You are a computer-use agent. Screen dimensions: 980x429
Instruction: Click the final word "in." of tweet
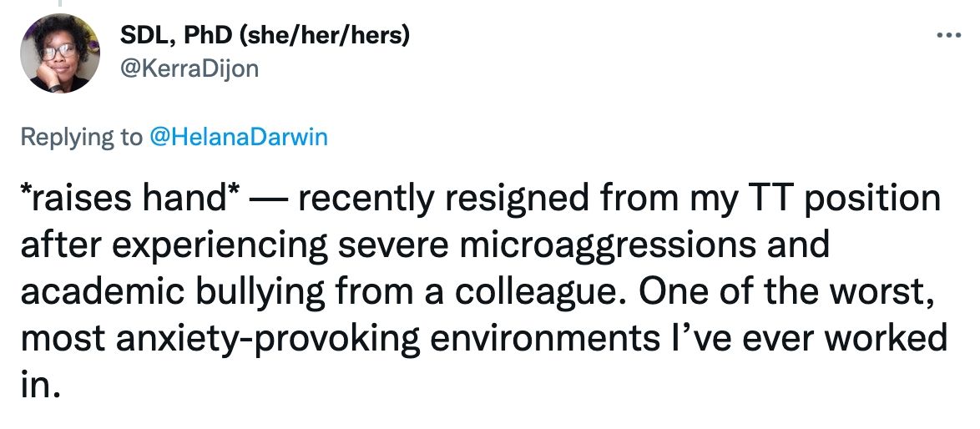(39, 386)
